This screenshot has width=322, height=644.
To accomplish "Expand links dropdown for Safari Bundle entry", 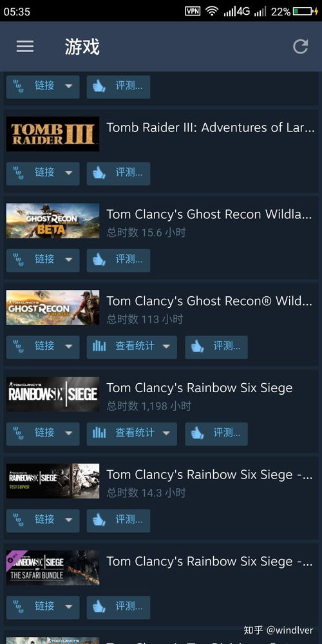I will (x=69, y=607).
